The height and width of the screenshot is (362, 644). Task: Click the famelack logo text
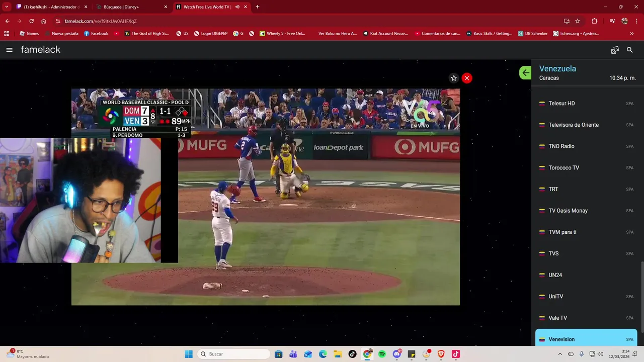pos(41,50)
